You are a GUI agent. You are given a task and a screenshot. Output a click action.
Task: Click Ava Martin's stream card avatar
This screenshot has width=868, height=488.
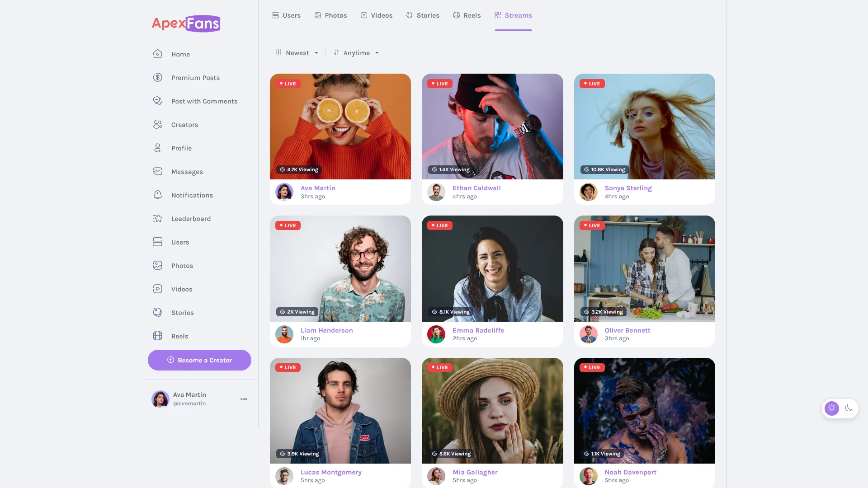[284, 192]
